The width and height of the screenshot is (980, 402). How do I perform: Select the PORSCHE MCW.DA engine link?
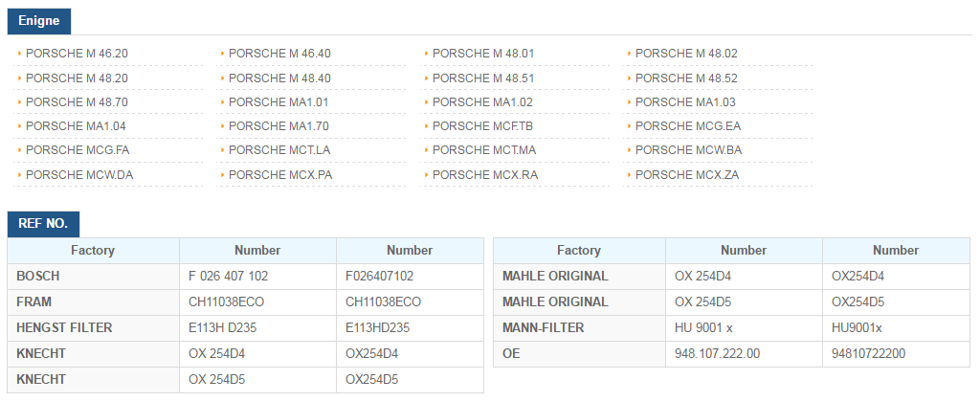pyautogui.click(x=79, y=175)
